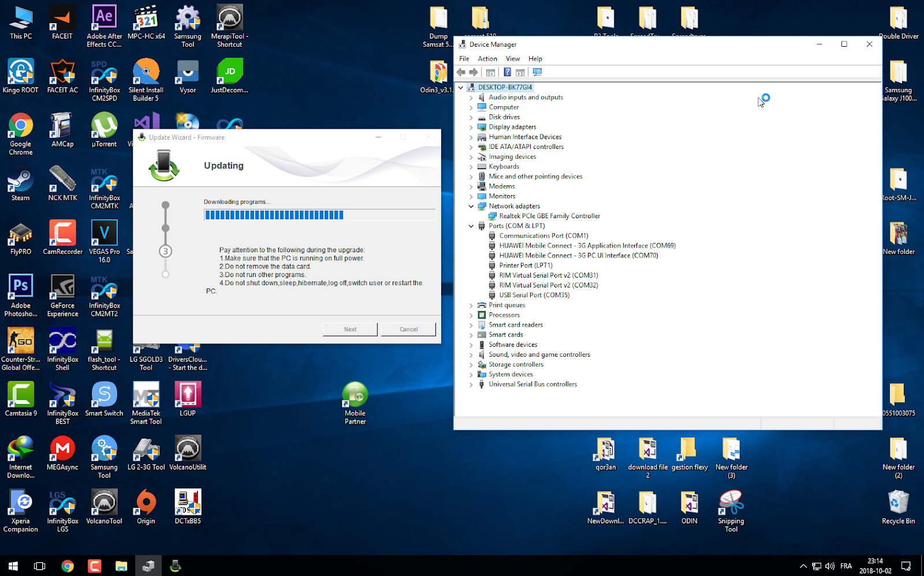The height and width of the screenshot is (576, 924).
Task: Open NCK MTK desktop icon
Action: pos(62,185)
